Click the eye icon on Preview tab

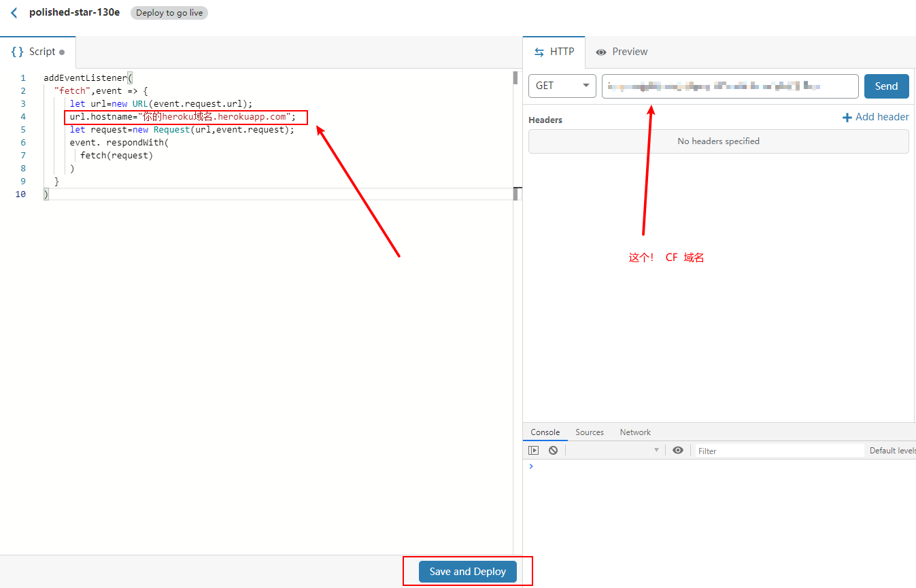click(x=600, y=52)
